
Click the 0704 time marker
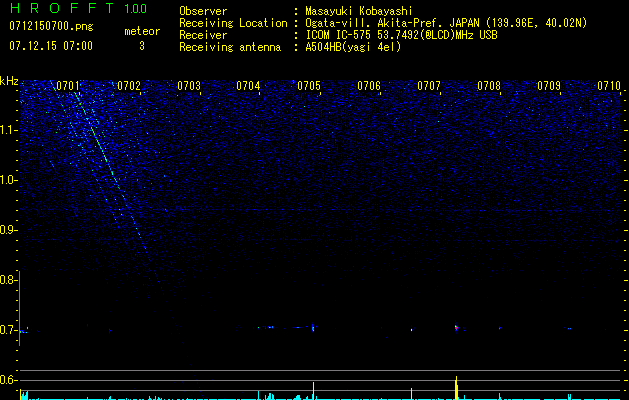[248, 86]
